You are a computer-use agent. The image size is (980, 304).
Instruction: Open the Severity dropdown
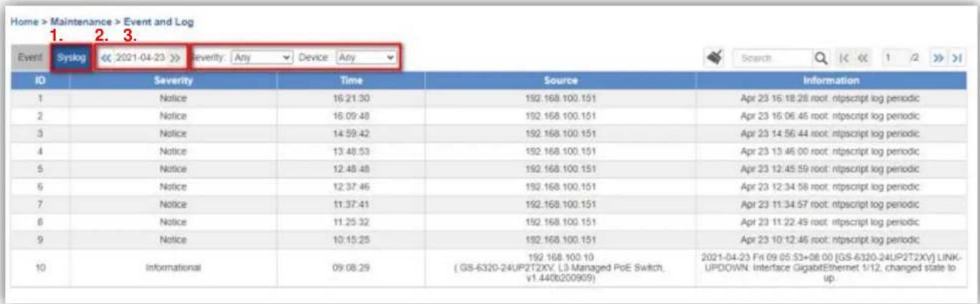[261, 56]
